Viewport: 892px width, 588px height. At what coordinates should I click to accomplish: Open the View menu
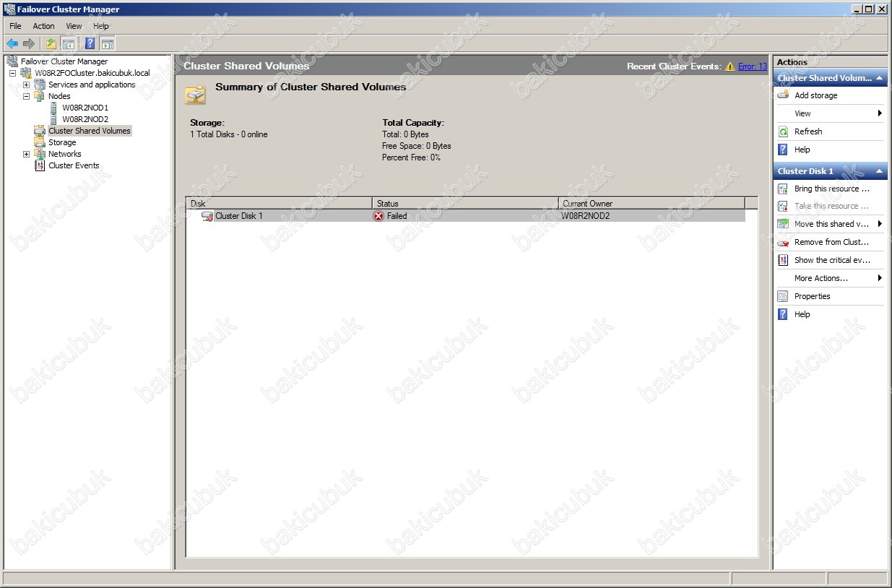74,26
